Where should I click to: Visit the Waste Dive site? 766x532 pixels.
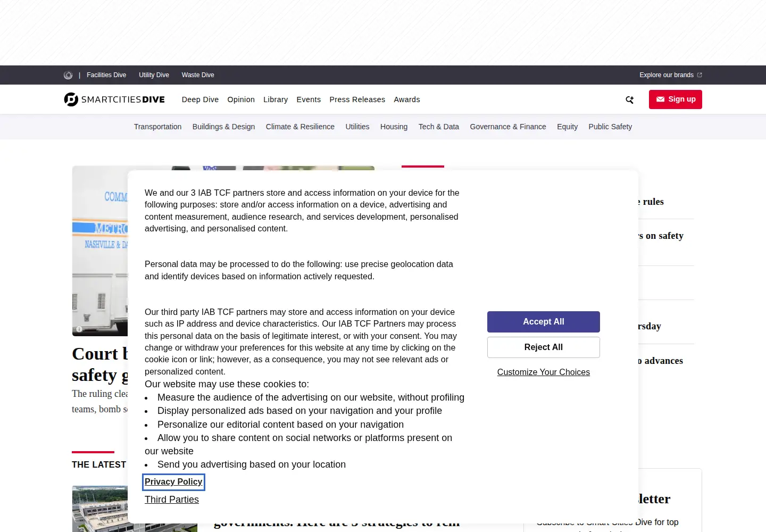pyautogui.click(x=198, y=75)
